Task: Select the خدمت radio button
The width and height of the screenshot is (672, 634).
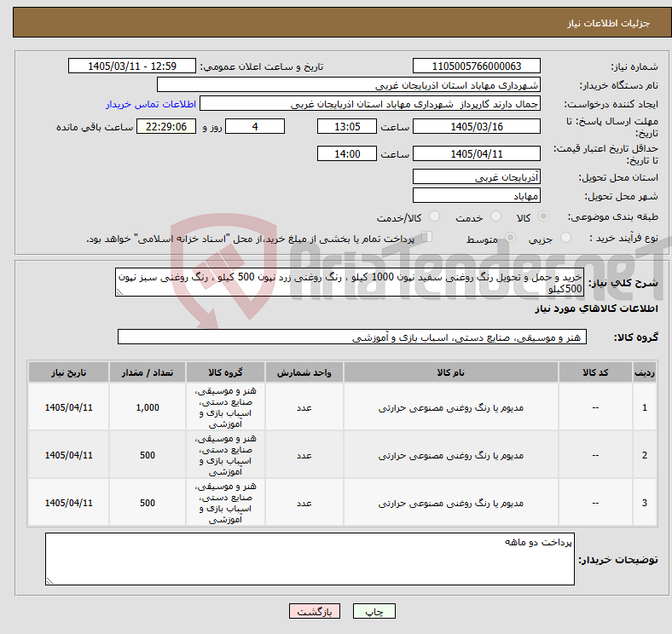Action: (x=495, y=216)
